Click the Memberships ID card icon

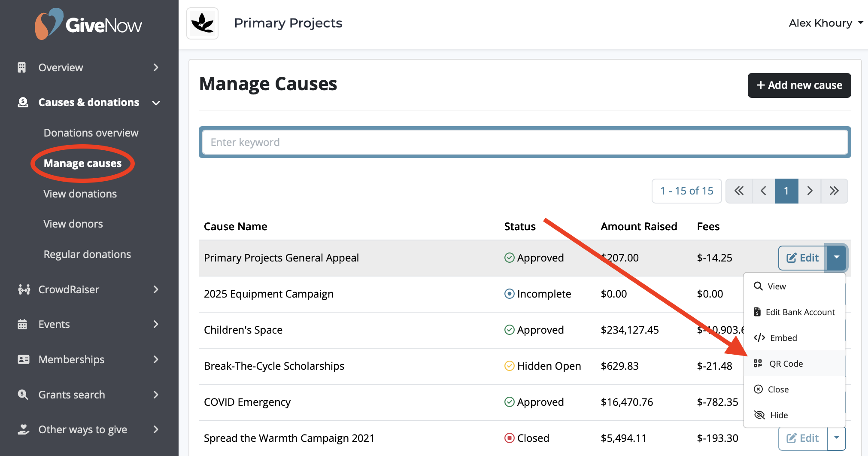pos(24,359)
